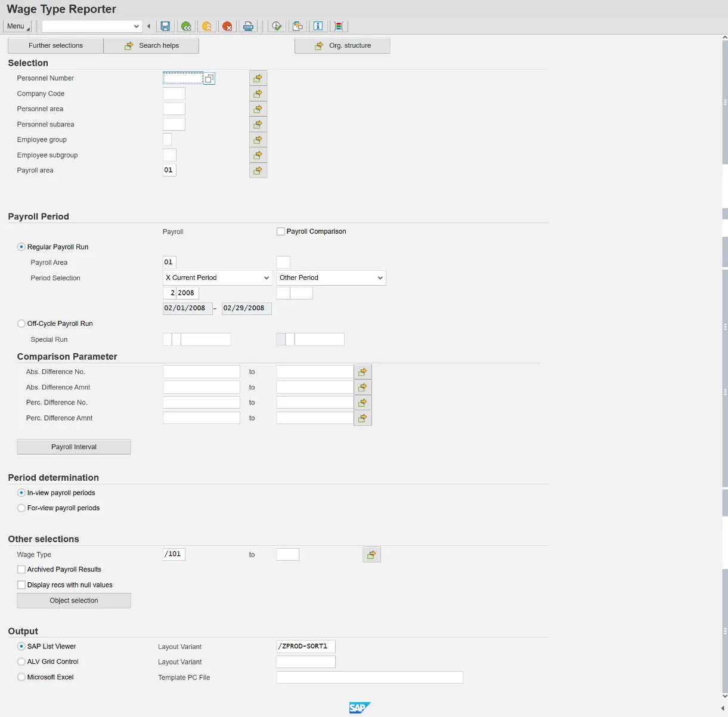728x717 pixels.
Task: Select Off-Cycle Payroll Run option
Action: (x=21, y=324)
